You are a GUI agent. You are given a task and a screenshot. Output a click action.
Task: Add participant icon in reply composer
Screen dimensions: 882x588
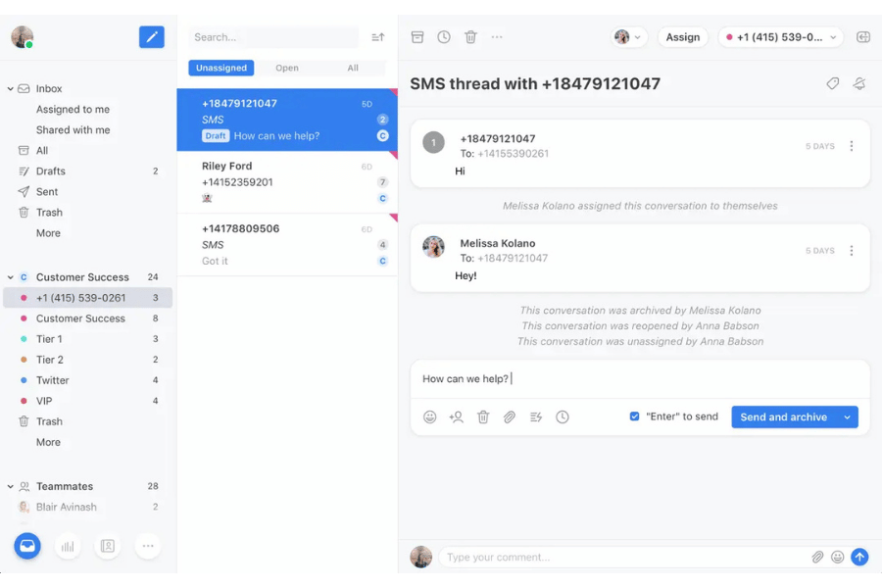coord(456,416)
